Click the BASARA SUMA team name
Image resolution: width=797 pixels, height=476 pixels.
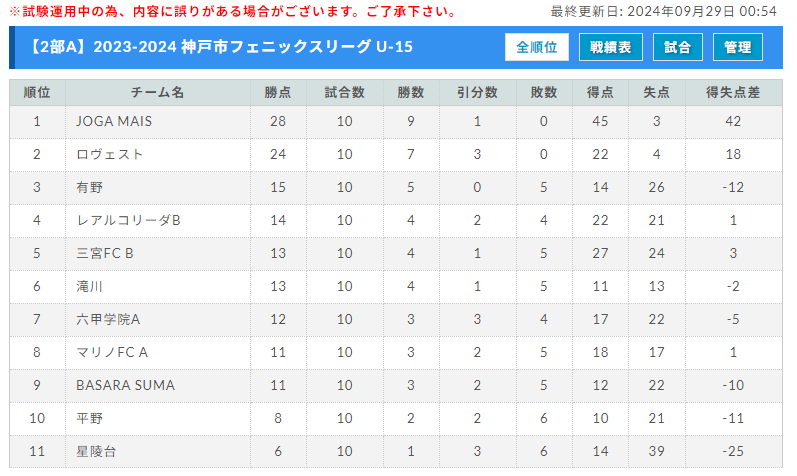(x=126, y=385)
